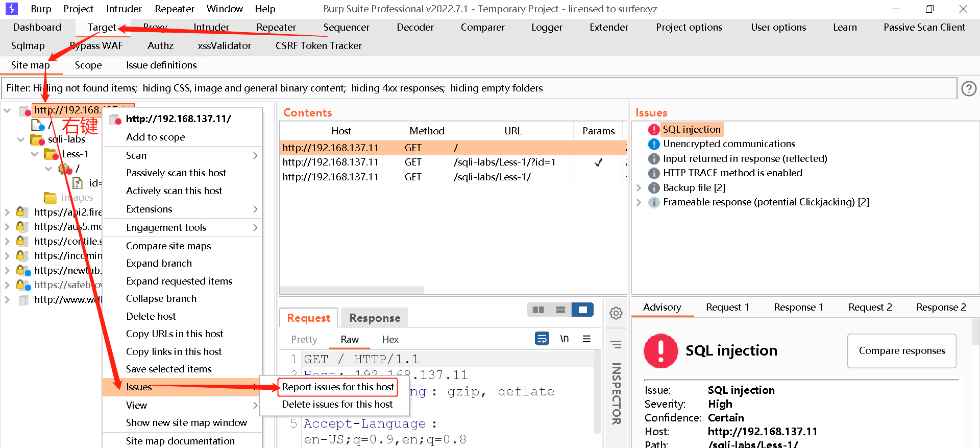The image size is (980, 448).
Task: Toggle non-printable characters \n icon
Action: [x=565, y=339]
